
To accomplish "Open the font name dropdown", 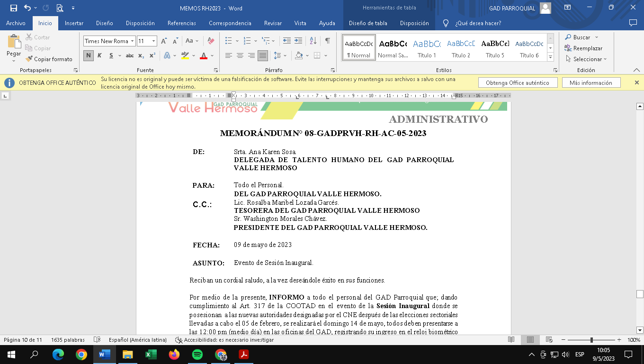I will click(133, 41).
